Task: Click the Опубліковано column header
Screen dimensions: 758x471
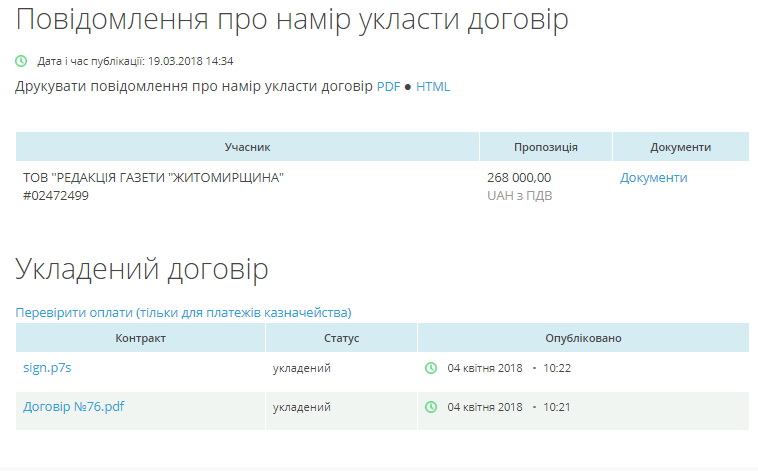Action: pyautogui.click(x=582, y=338)
